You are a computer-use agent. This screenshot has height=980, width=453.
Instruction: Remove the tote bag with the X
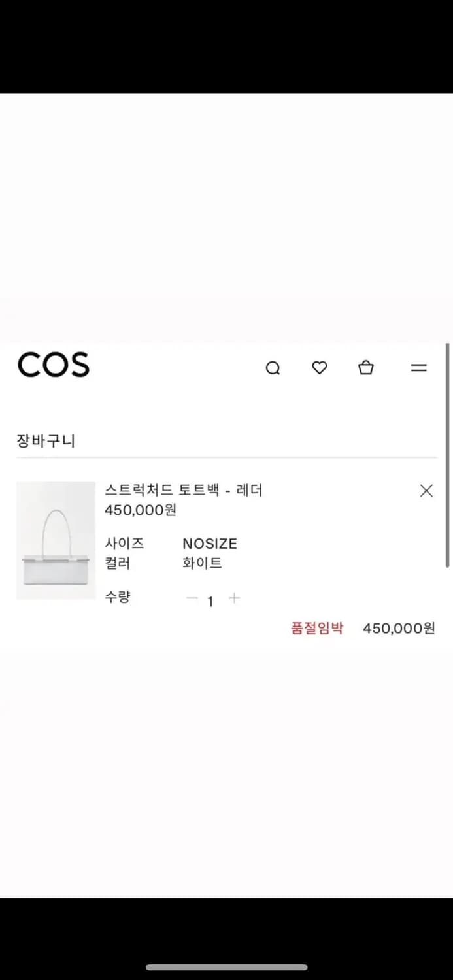tap(426, 490)
